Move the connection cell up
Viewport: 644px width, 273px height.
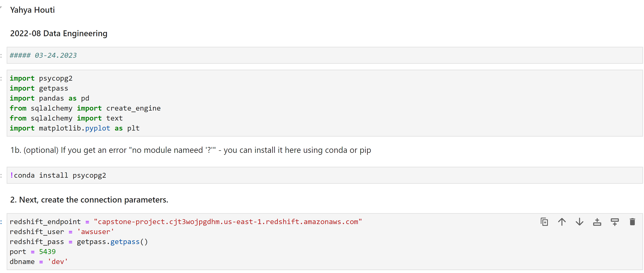pyautogui.click(x=562, y=222)
